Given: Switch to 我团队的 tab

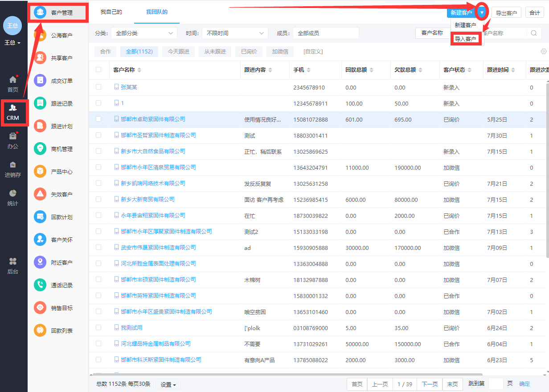Looking at the screenshot, I should click(x=157, y=12).
